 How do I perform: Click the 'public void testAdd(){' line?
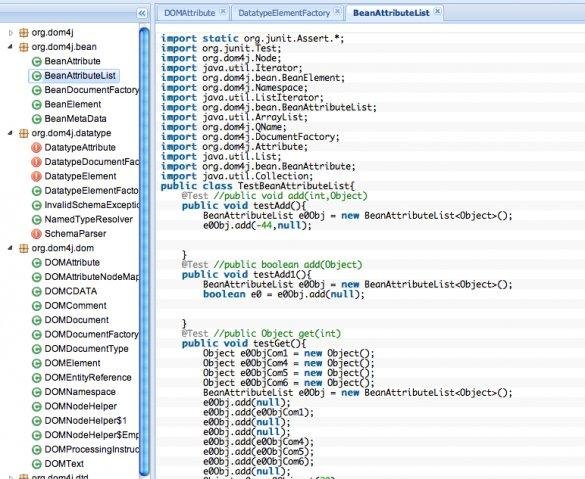click(244, 206)
